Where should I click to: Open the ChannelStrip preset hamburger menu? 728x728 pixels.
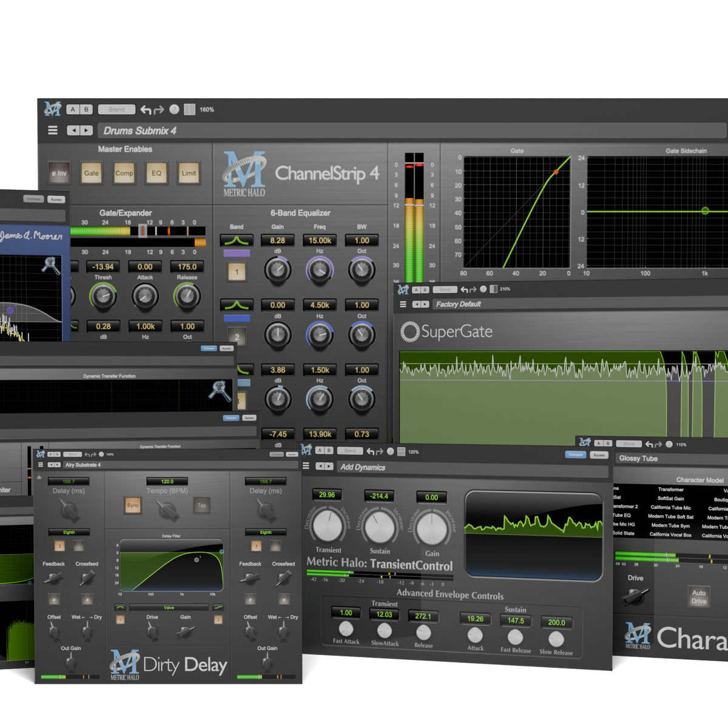coord(53,130)
